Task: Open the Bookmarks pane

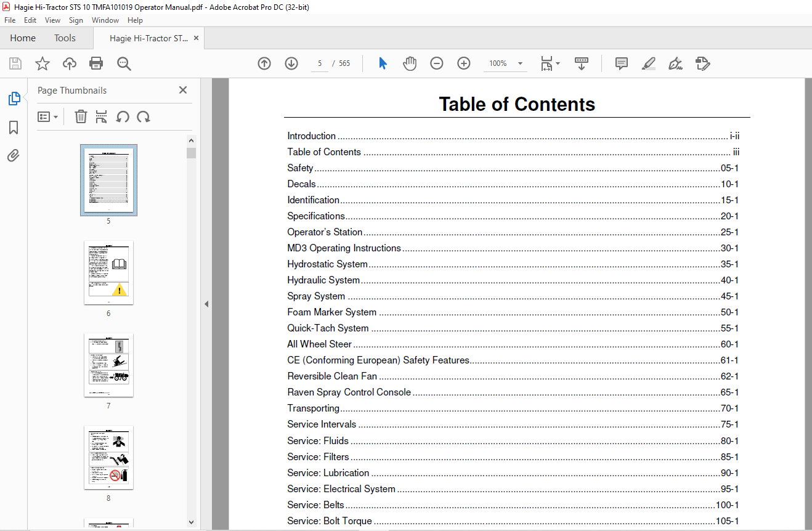Action: click(x=14, y=128)
